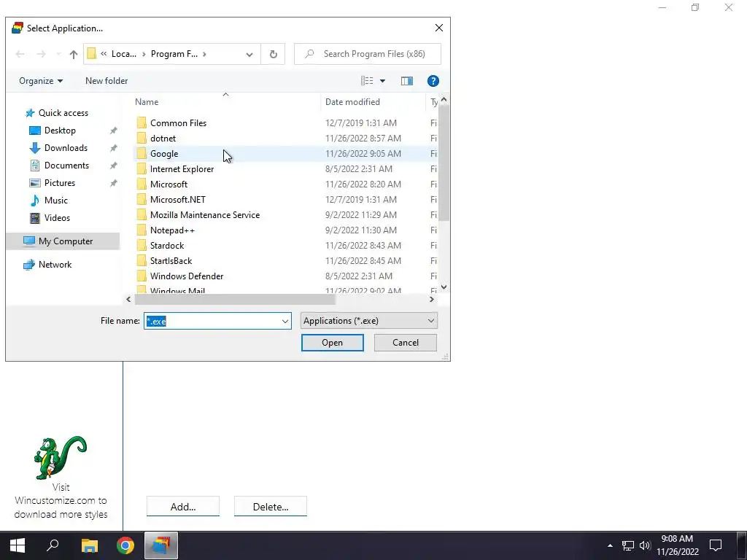Show hidden system tray icons
747x560 pixels.
tap(610, 545)
